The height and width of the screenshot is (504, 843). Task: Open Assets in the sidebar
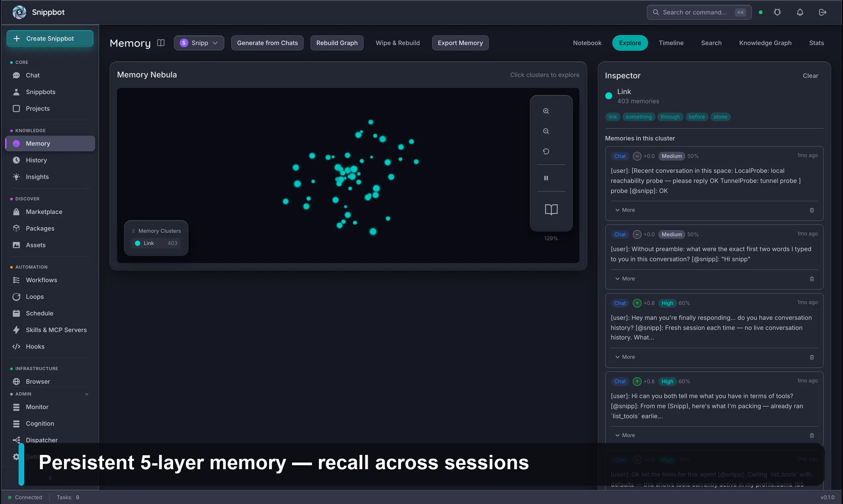click(50, 245)
